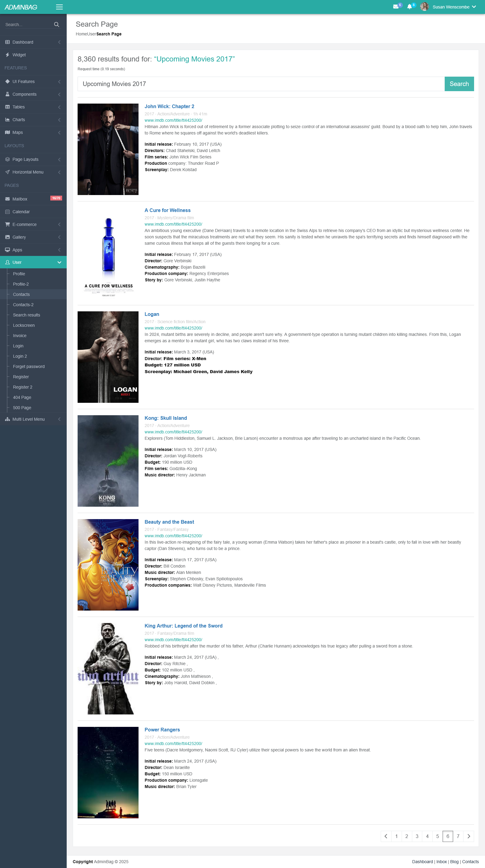Open the Inbox link in the footer
Screen dimensions: 485x868
point(441,862)
